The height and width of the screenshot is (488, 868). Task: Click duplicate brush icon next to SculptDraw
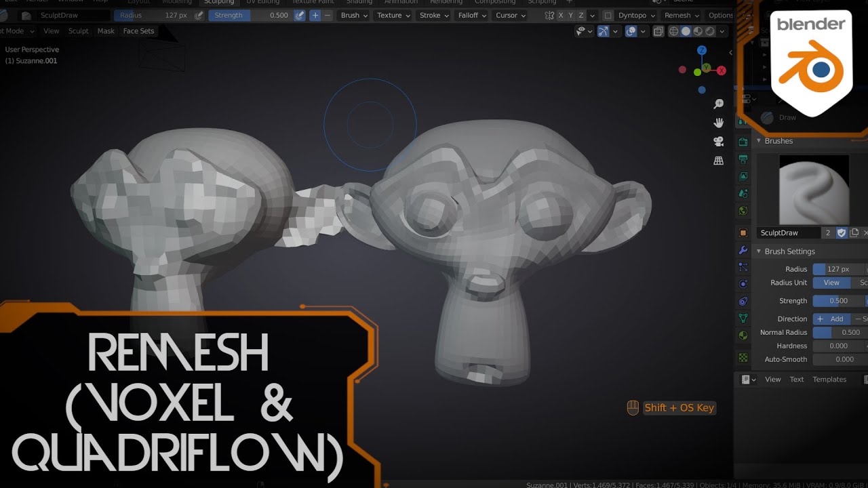[854, 232]
